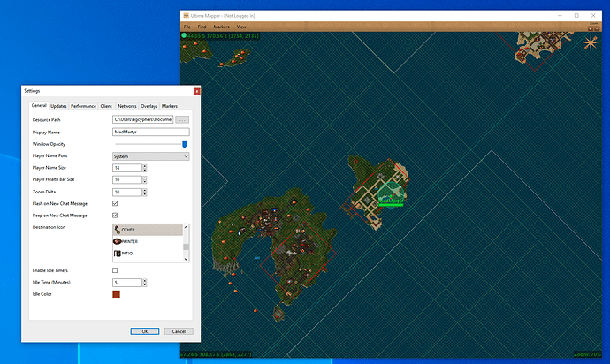
Task: Increase the Zoom Delta value
Action: (x=145, y=190)
